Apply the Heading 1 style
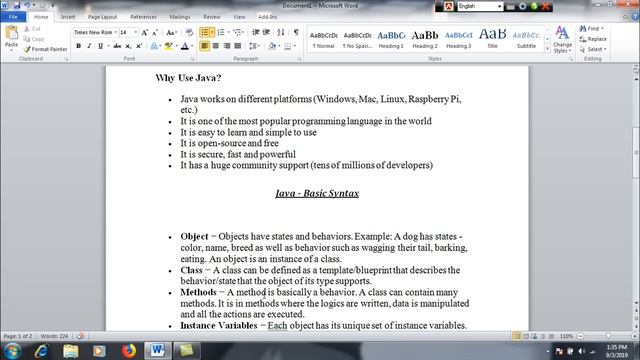This screenshot has height=360, width=640. pyautogui.click(x=391, y=40)
